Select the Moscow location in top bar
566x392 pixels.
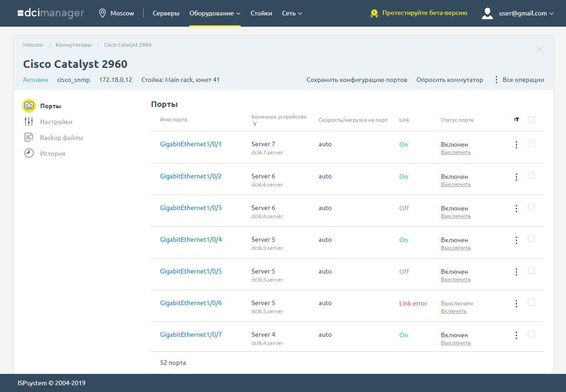122,13
